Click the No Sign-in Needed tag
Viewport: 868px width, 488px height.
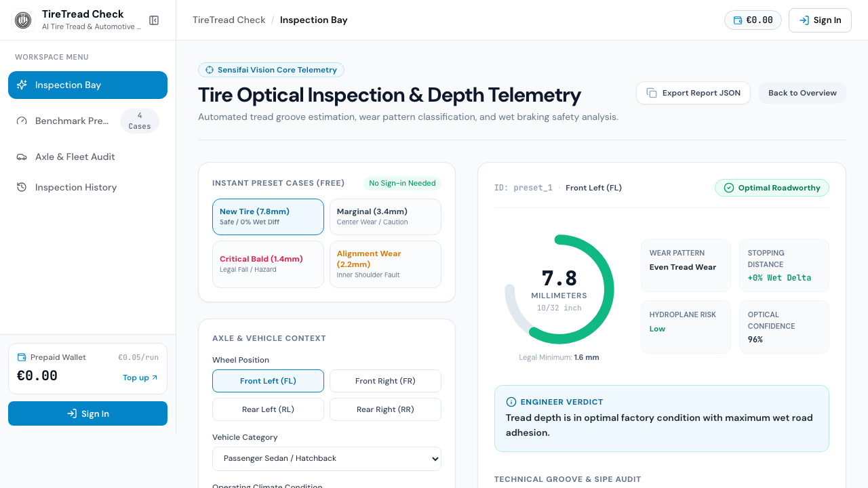[x=402, y=183]
